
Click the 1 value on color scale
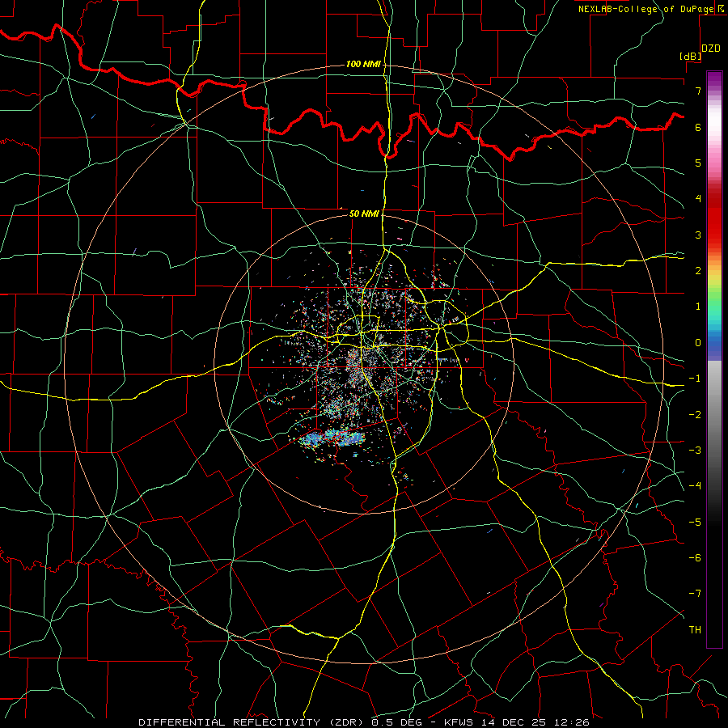[x=698, y=307]
